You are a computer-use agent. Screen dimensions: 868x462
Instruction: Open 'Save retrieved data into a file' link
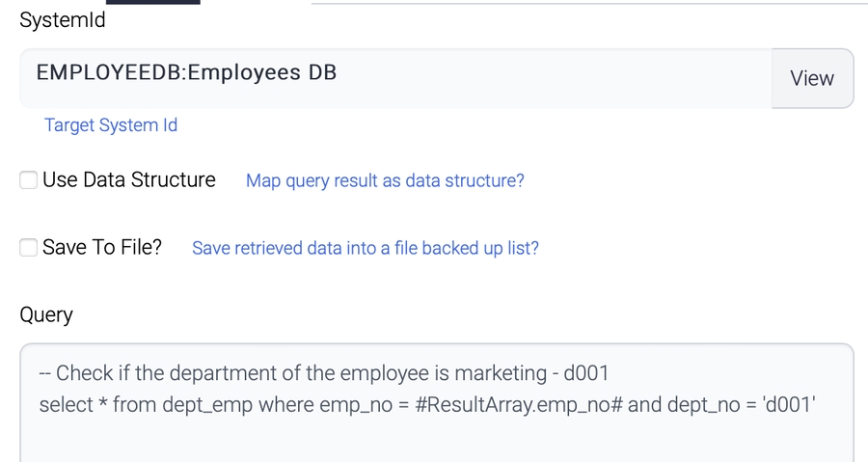[x=365, y=248]
